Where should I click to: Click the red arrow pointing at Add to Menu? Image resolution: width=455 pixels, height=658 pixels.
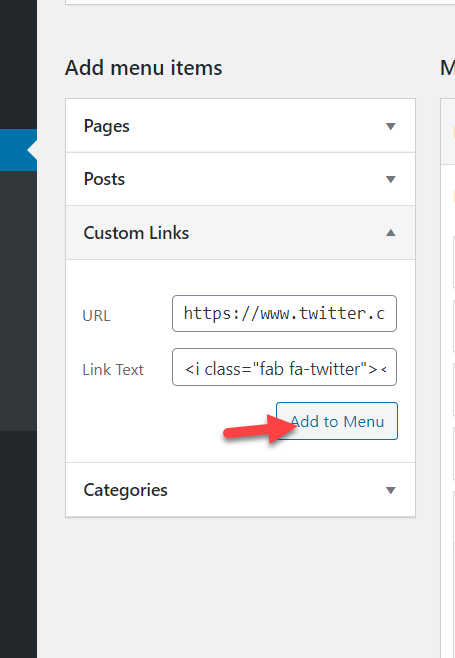click(x=260, y=429)
